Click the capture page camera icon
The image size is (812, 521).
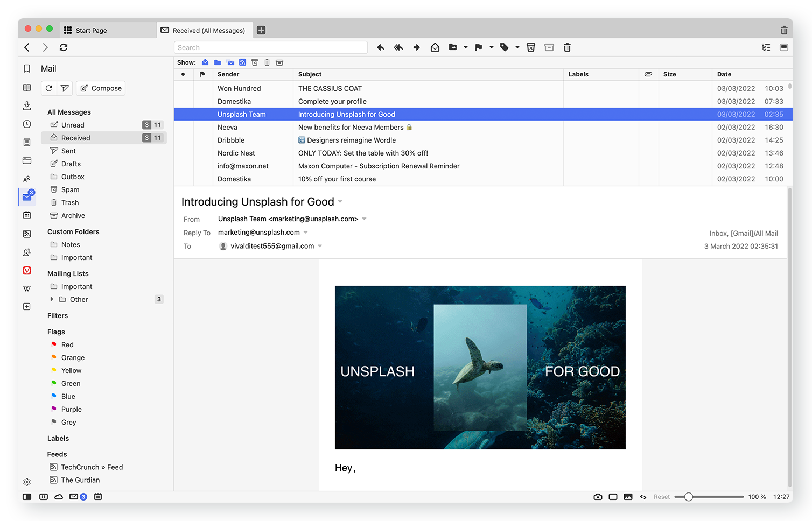click(598, 497)
